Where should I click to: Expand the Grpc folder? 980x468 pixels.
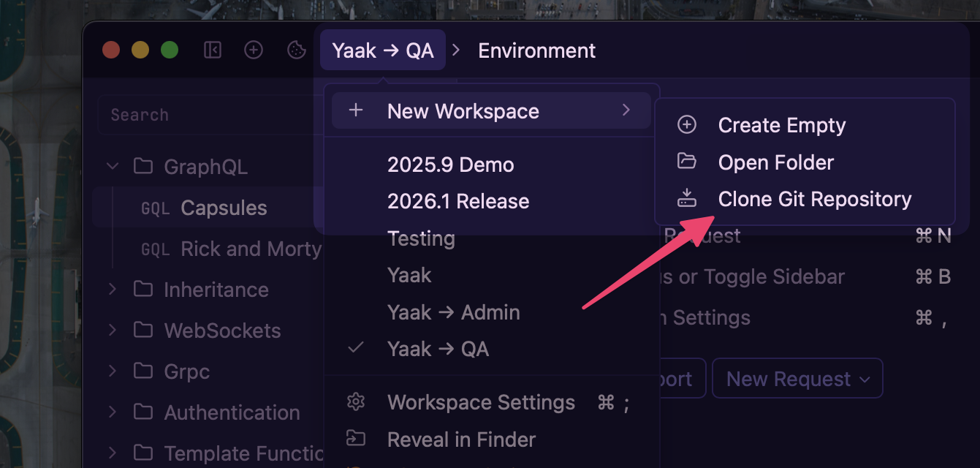[x=113, y=371]
